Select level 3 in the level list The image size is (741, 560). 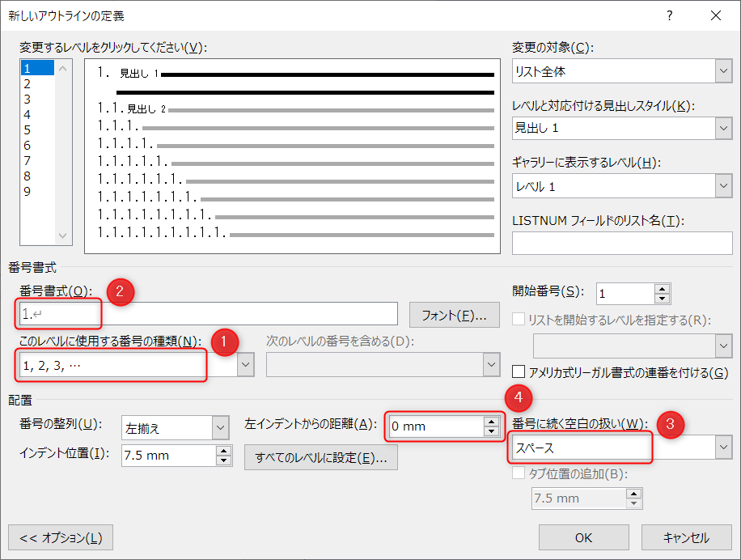[x=28, y=100]
